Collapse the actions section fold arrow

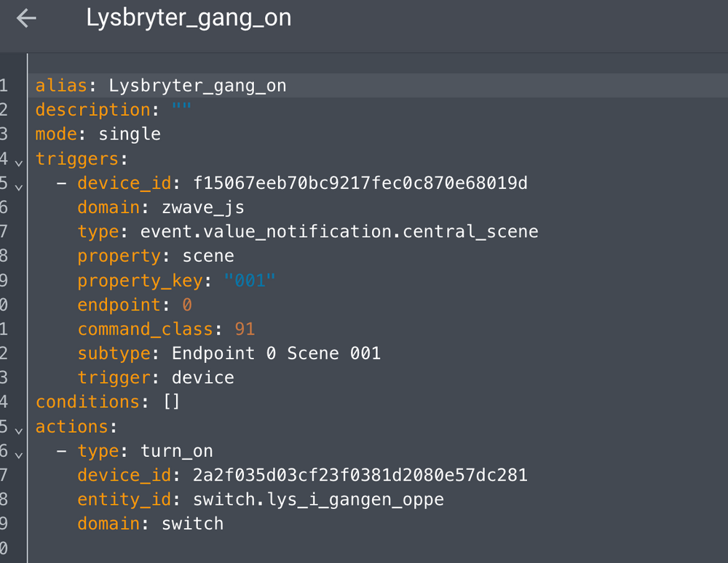[19, 429]
